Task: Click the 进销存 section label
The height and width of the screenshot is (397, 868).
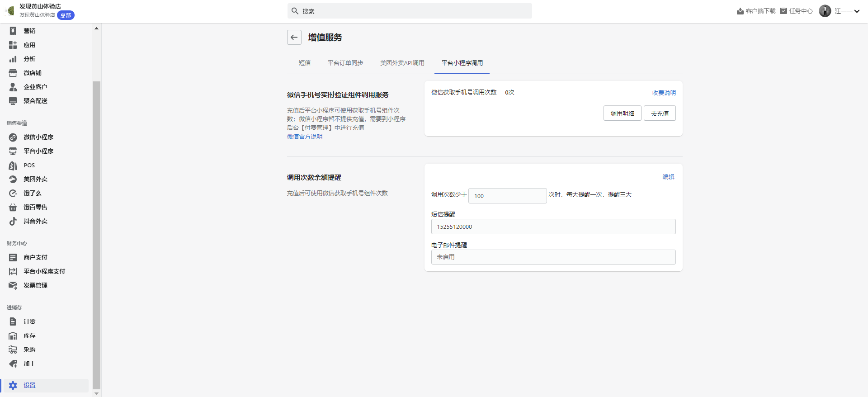Action: click(x=14, y=307)
